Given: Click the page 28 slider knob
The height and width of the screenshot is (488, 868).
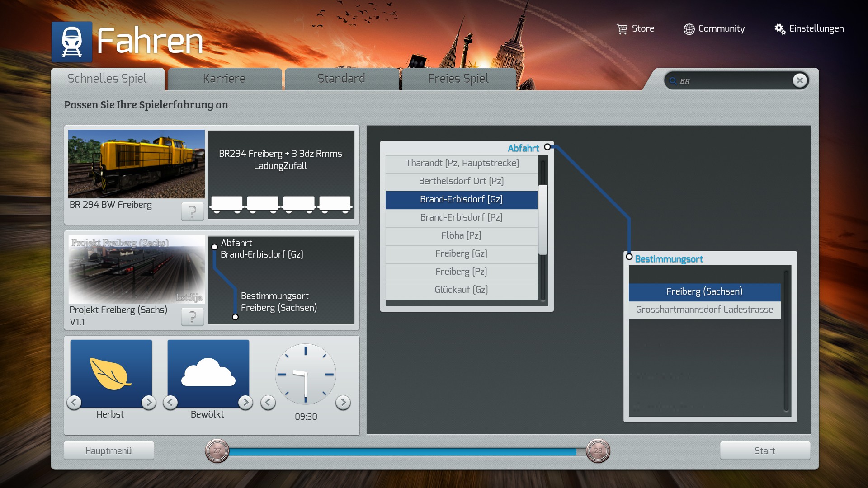Looking at the screenshot, I should (598, 450).
